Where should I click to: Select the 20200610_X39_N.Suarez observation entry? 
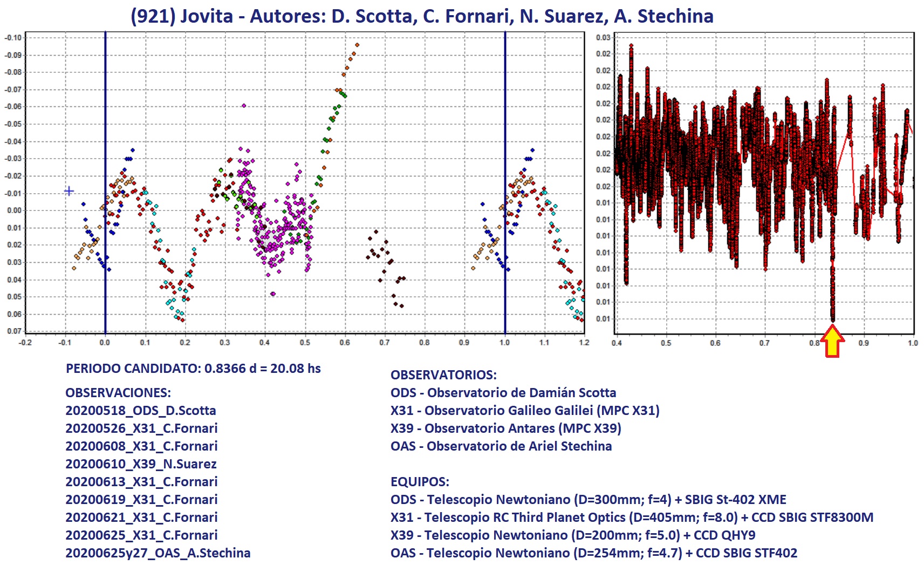(141, 464)
